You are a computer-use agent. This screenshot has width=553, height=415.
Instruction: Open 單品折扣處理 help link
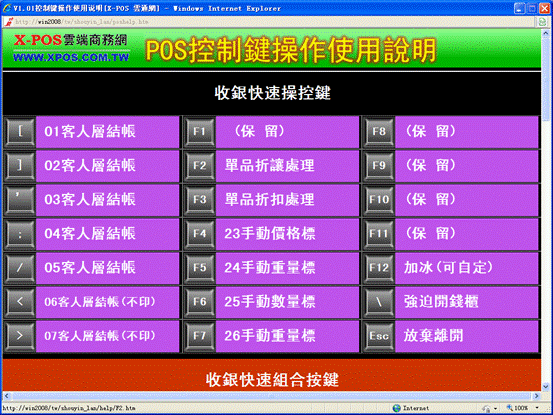(269, 200)
